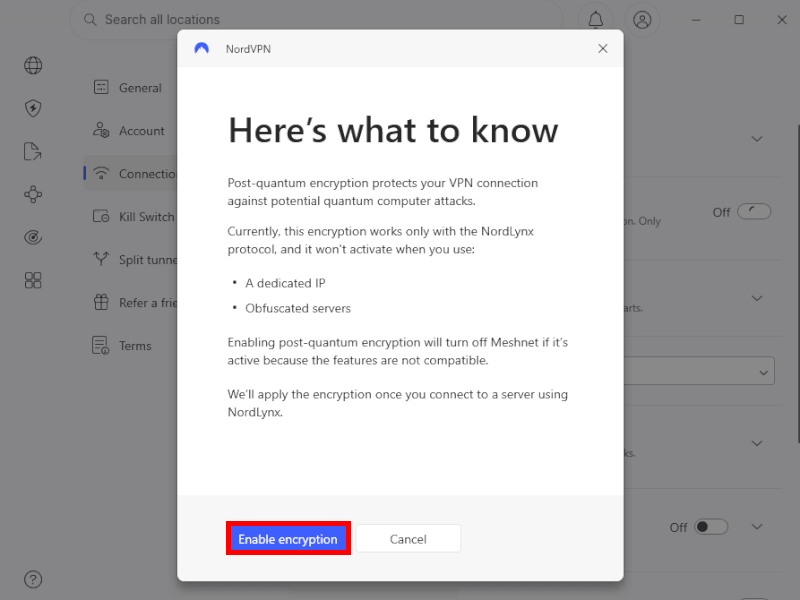Viewport: 800px width, 600px height.
Task: Open Dark Web Monitor target icon
Action: 33,237
